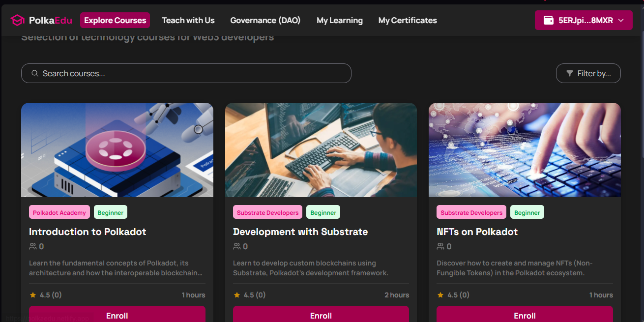Click the PolkaEdu graduation cap logo
This screenshot has height=322, width=644.
(17, 20)
